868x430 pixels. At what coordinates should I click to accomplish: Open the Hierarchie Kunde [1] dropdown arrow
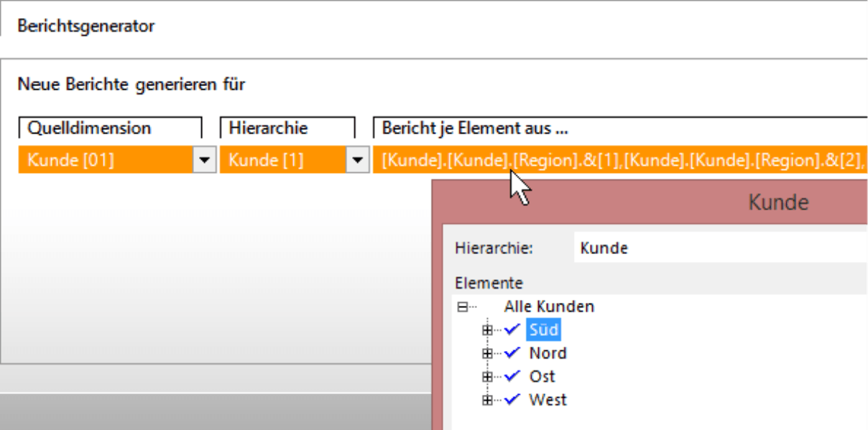click(357, 161)
